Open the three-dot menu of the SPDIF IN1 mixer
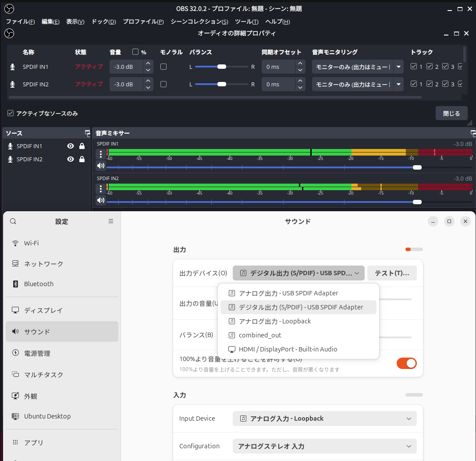 pyautogui.click(x=101, y=154)
